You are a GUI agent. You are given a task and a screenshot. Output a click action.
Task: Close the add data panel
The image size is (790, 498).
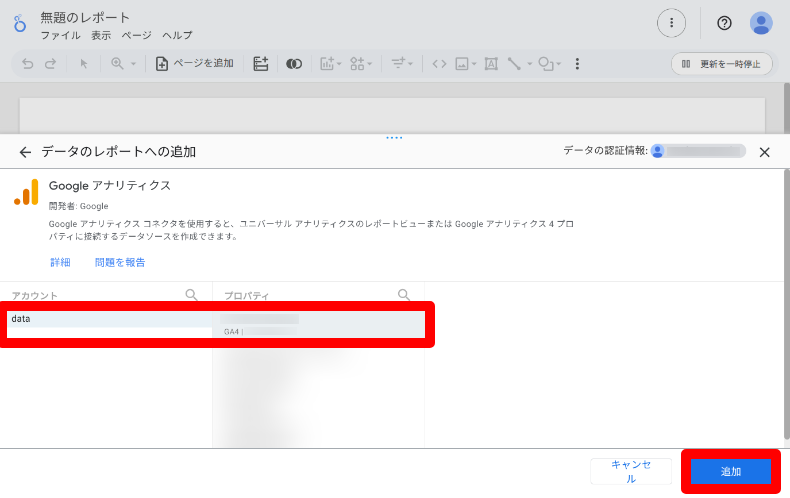point(764,152)
